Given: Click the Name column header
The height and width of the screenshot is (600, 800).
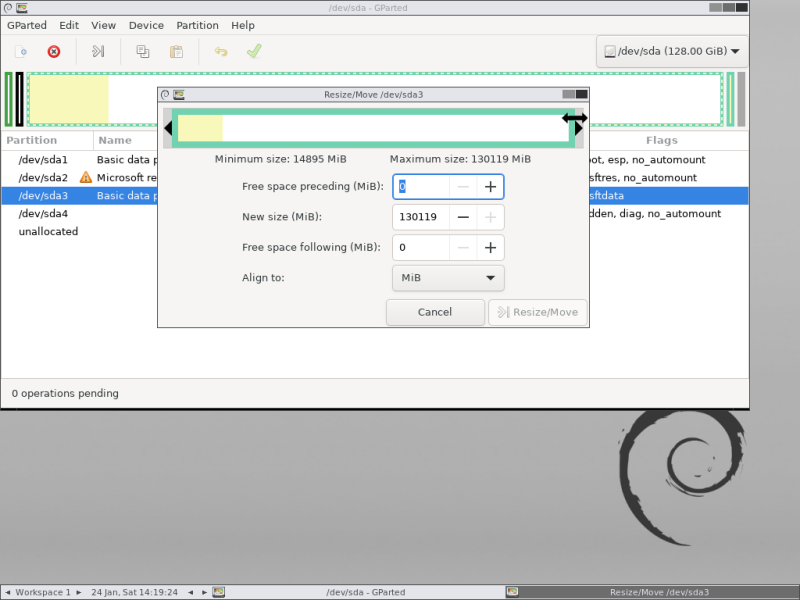Looking at the screenshot, I should tap(115, 140).
